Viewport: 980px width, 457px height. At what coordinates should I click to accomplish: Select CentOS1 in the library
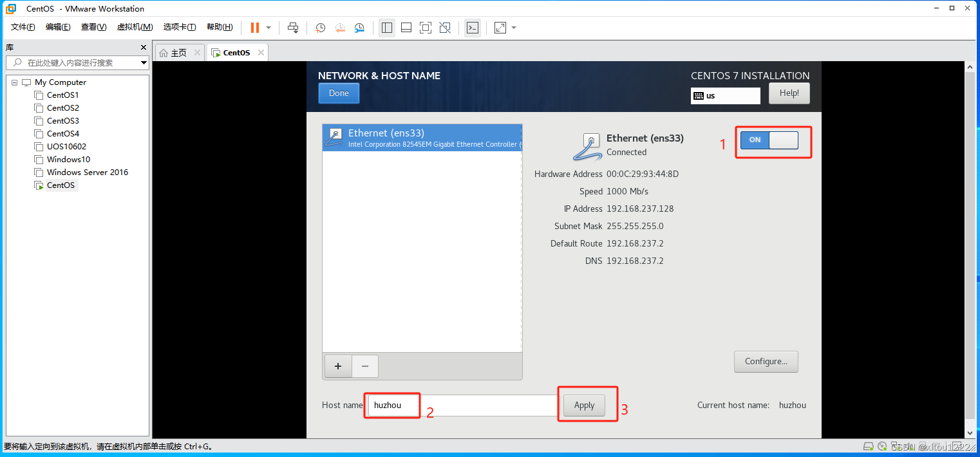coord(63,95)
